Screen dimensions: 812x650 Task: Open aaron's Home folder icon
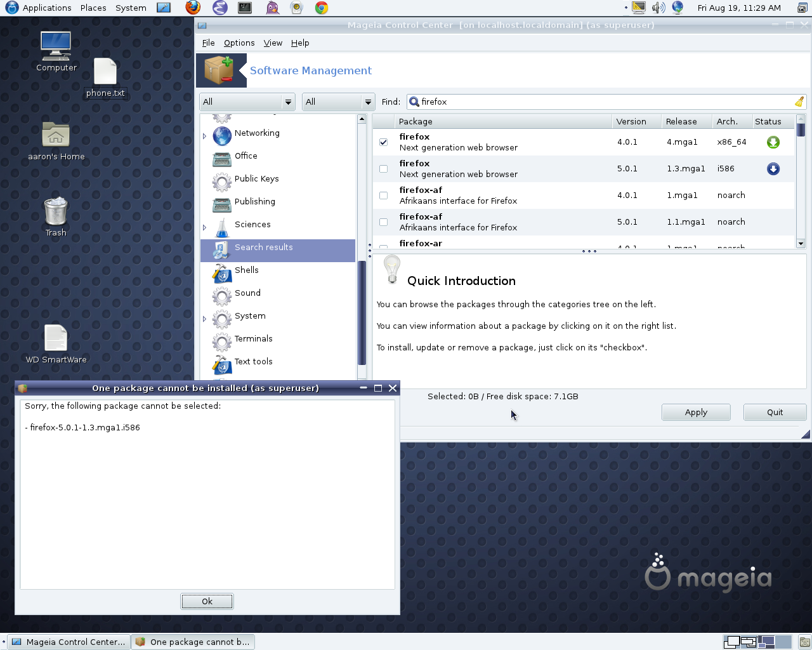tap(56, 135)
